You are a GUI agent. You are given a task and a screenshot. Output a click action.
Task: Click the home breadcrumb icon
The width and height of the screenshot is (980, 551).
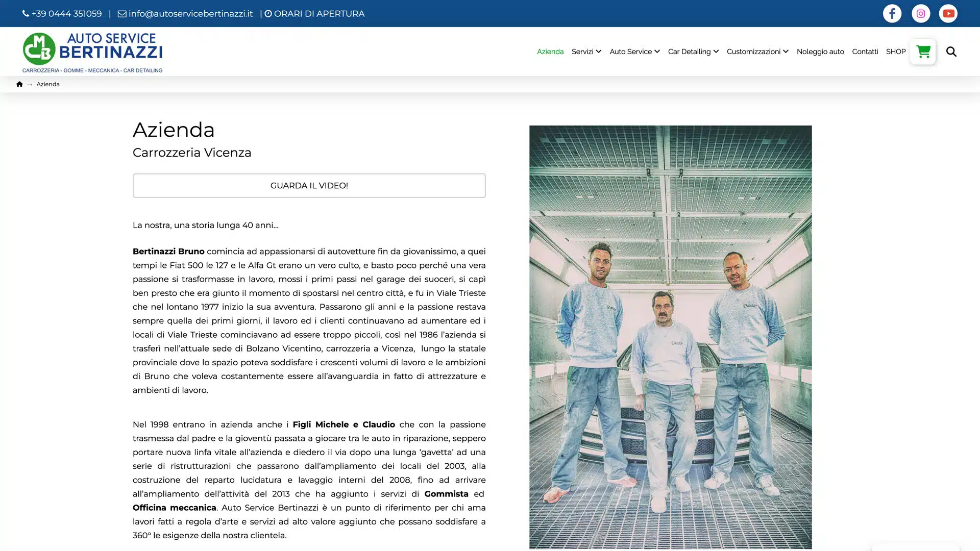coord(19,84)
